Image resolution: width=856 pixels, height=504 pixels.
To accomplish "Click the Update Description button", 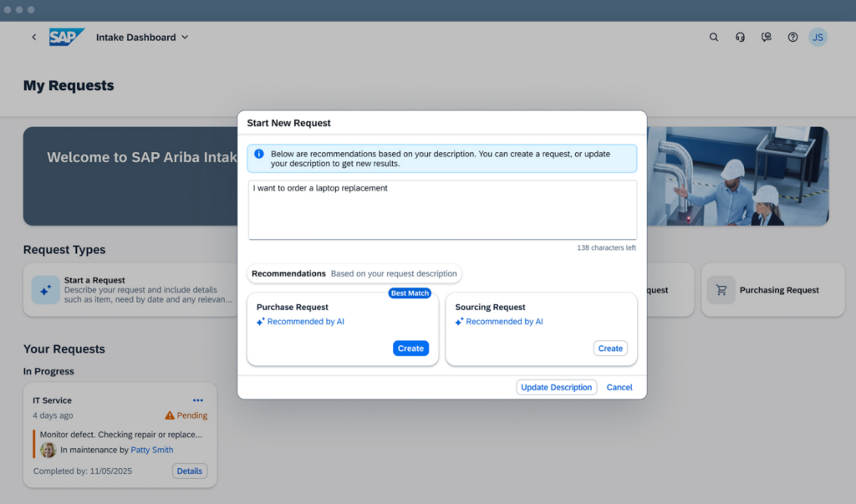I will (556, 387).
